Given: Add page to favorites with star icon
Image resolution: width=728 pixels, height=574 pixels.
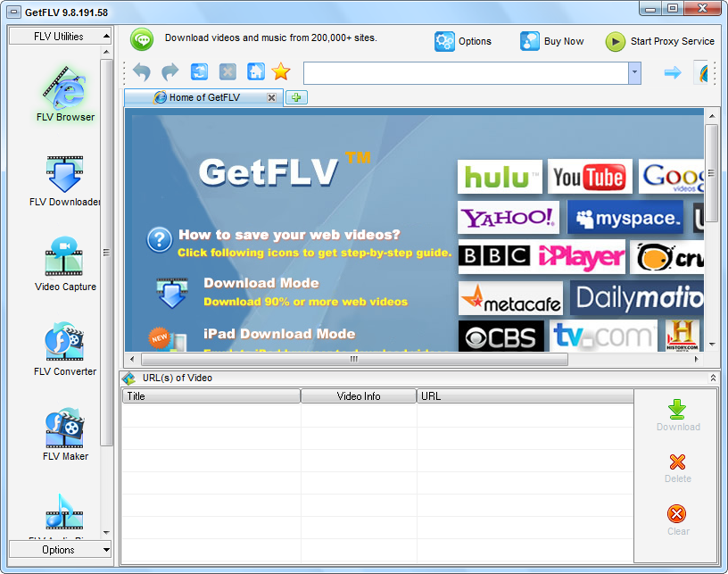Looking at the screenshot, I should coord(281,72).
